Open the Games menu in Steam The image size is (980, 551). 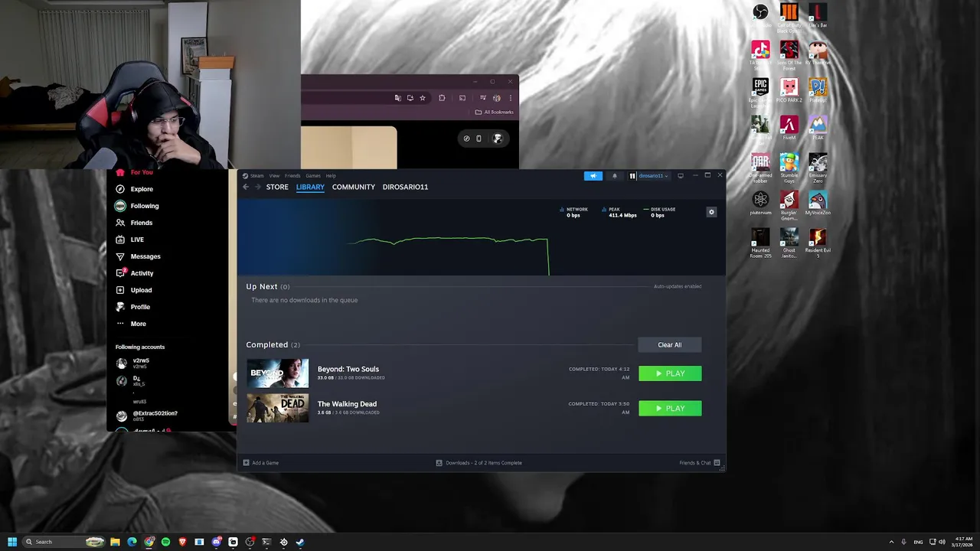(x=313, y=176)
